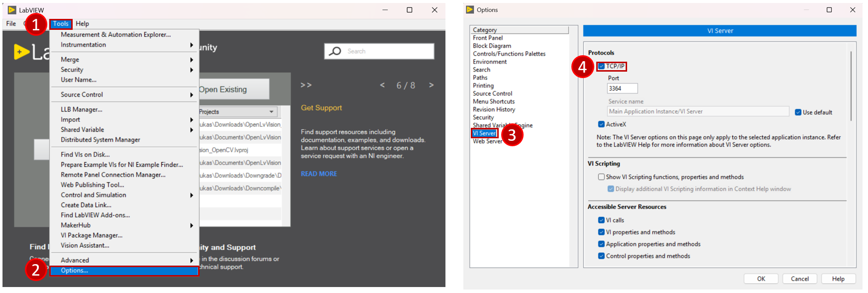The height and width of the screenshot is (293, 868).
Task: Click the Port number input field
Action: coord(622,89)
